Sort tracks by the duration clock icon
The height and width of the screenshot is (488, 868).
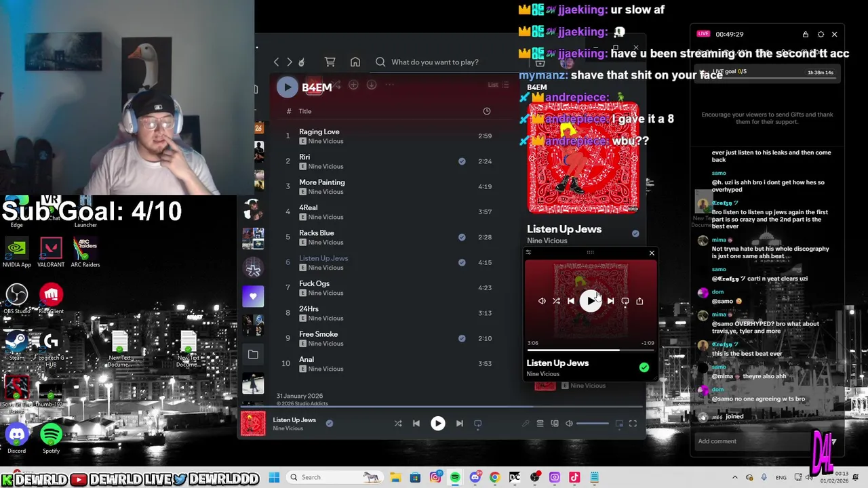487,111
